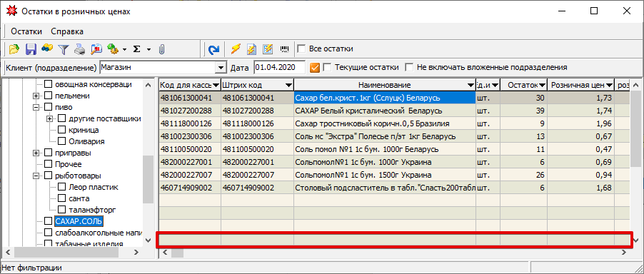The height and width of the screenshot is (274, 644).
Task: Click price cell 0,69
Action: pos(581,162)
